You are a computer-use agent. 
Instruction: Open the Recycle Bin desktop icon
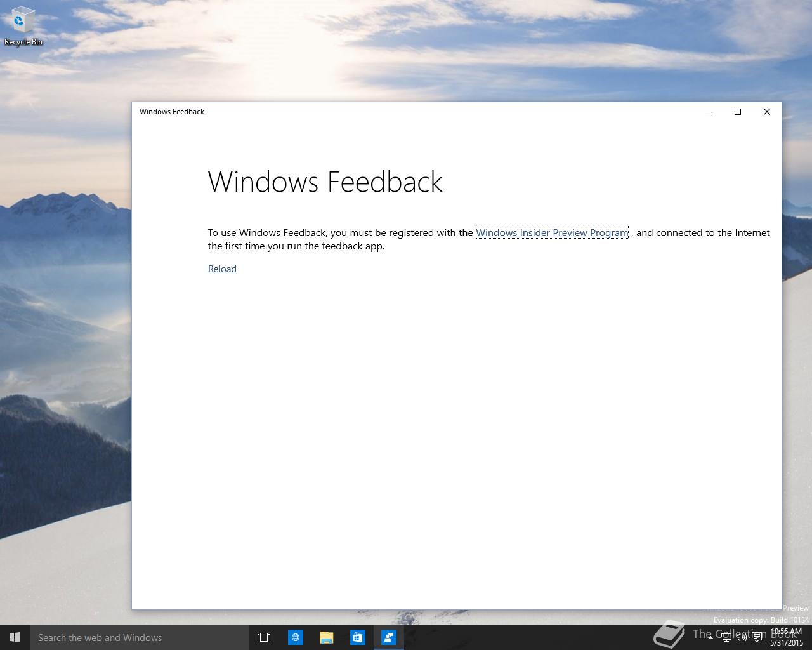pyautogui.click(x=23, y=27)
